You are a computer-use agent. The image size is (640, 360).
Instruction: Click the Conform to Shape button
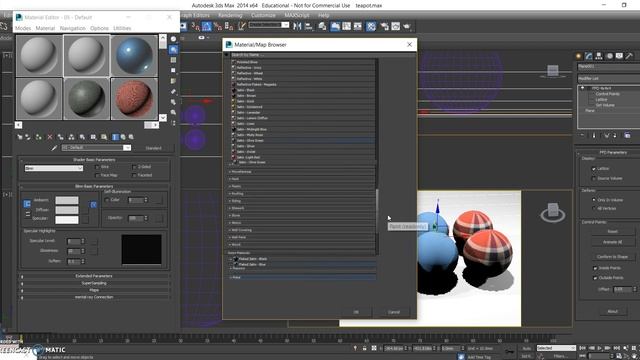613,257
